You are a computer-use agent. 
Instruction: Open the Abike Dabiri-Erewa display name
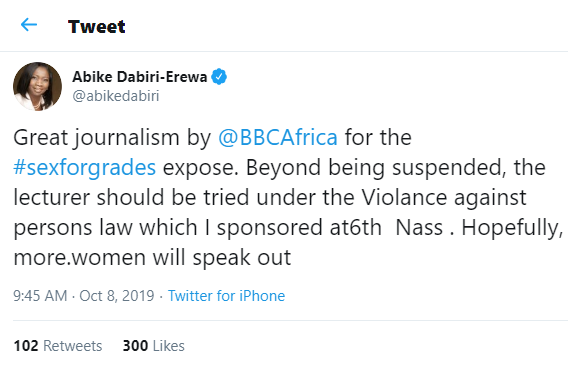(139, 77)
